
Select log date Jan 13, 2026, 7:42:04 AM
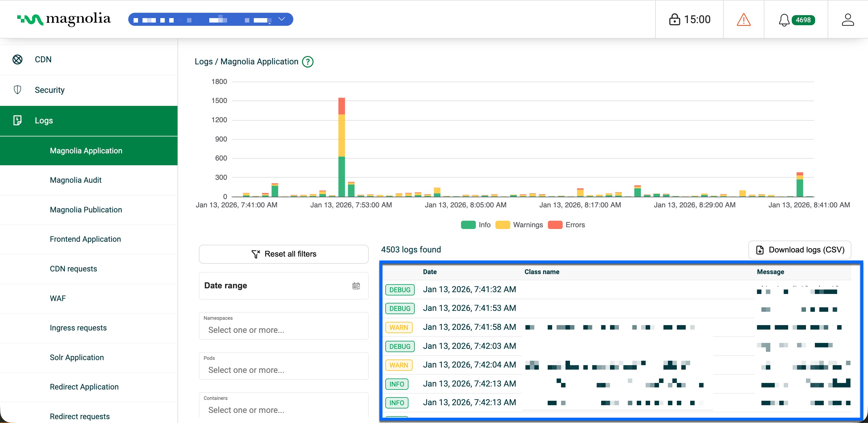pos(469,365)
